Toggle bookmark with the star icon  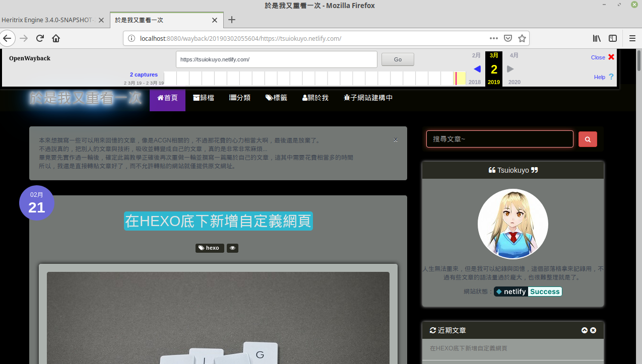tap(522, 38)
